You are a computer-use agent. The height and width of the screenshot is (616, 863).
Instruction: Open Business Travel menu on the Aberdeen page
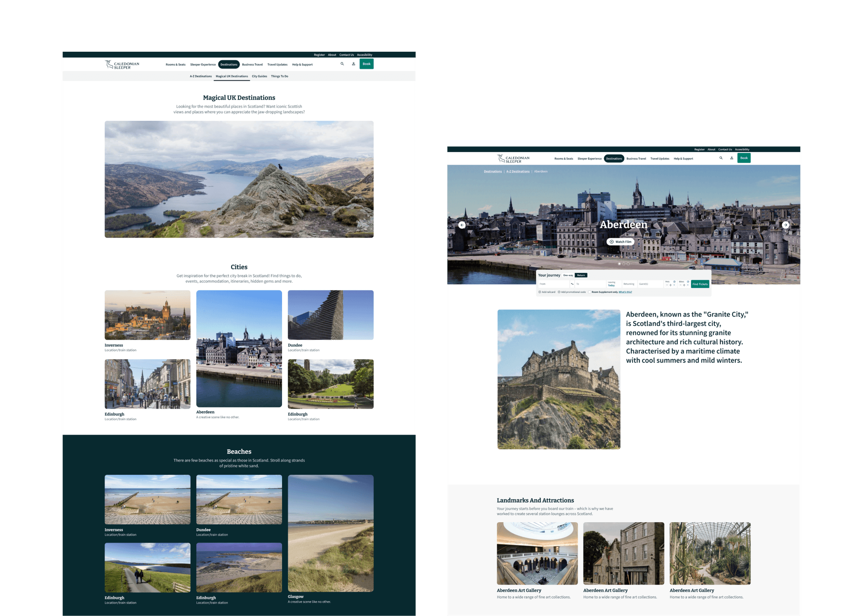[x=636, y=159]
